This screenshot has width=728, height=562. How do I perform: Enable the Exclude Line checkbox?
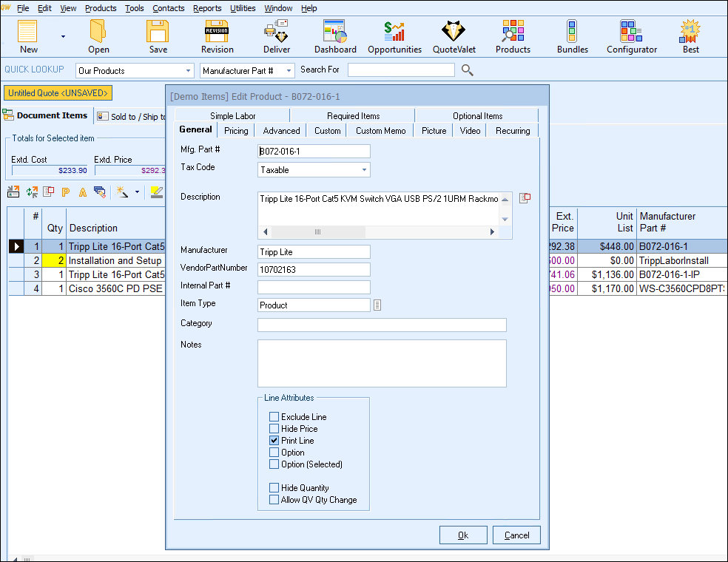click(274, 417)
